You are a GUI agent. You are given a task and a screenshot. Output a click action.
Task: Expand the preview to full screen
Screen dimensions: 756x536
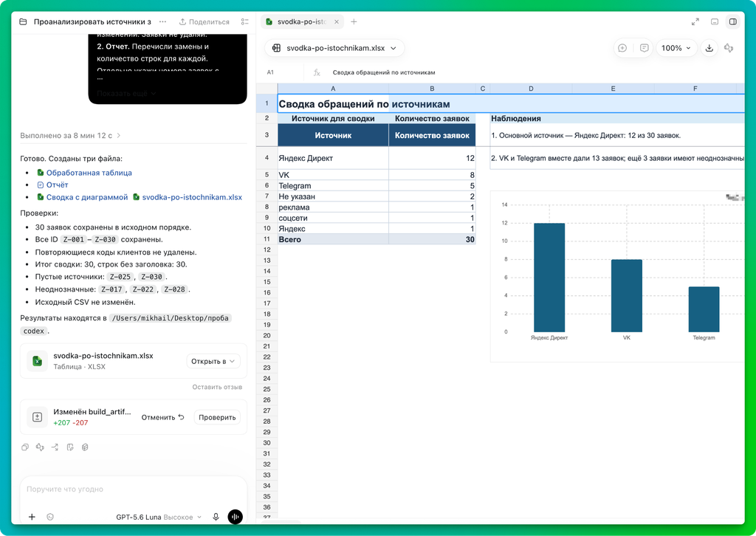695,21
